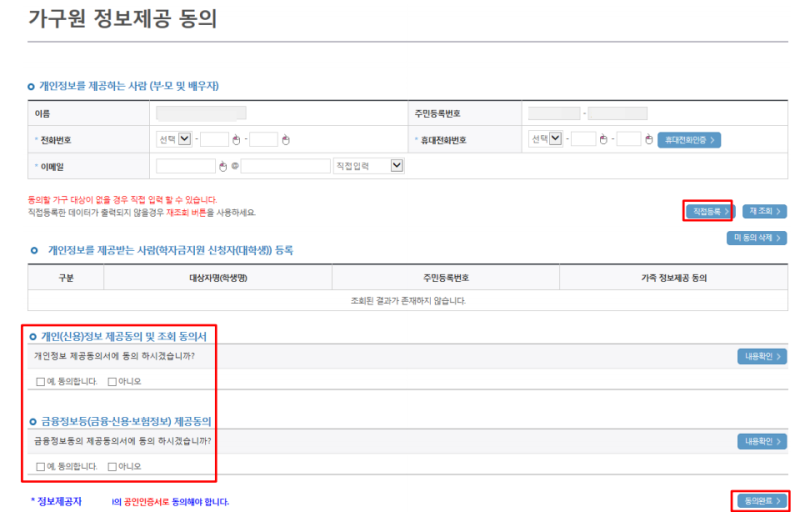Image resolution: width=800 pixels, height=512 pixels.
Task: Check '아니오' under 금융정보등 제공동의
Action: click(112, 467)
